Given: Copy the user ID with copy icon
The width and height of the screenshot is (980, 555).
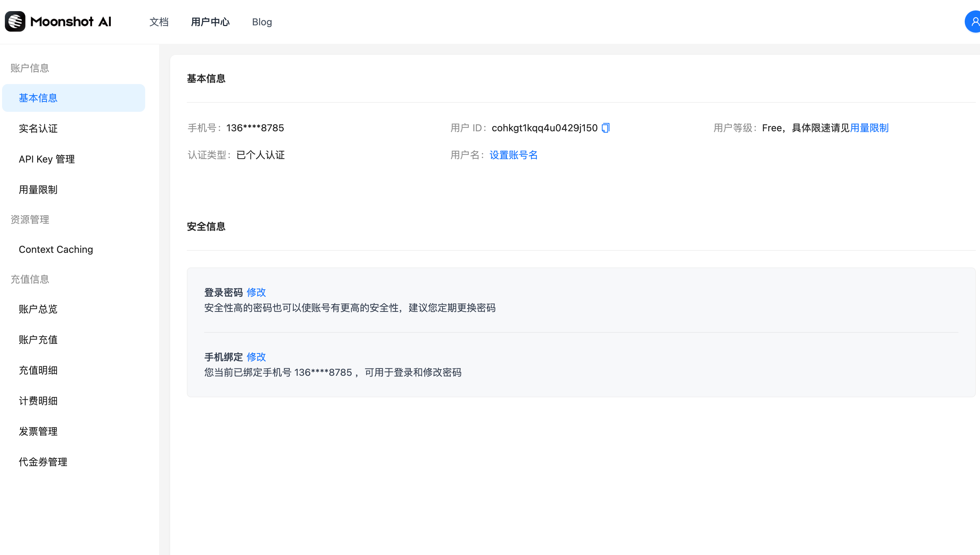Looking at the screenshot, I should [x=605, y=128].
